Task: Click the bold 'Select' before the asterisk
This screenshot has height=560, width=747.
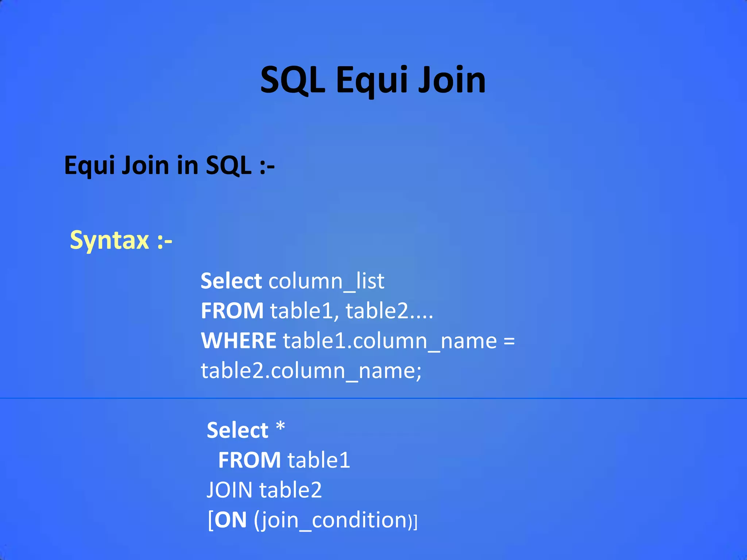Action: tap(237, 430)
